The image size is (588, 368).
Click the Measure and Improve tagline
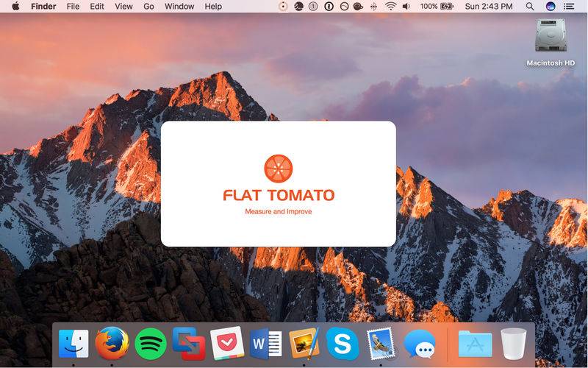point(279,212)
